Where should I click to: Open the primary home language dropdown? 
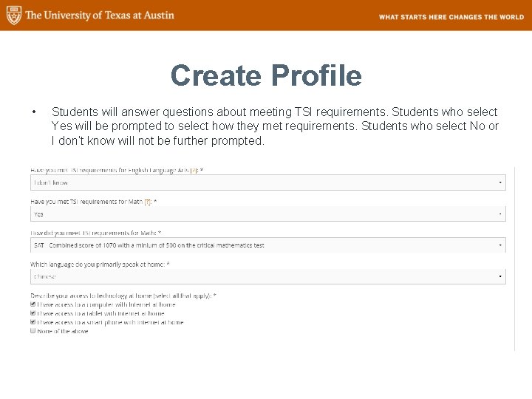(268, 276)
